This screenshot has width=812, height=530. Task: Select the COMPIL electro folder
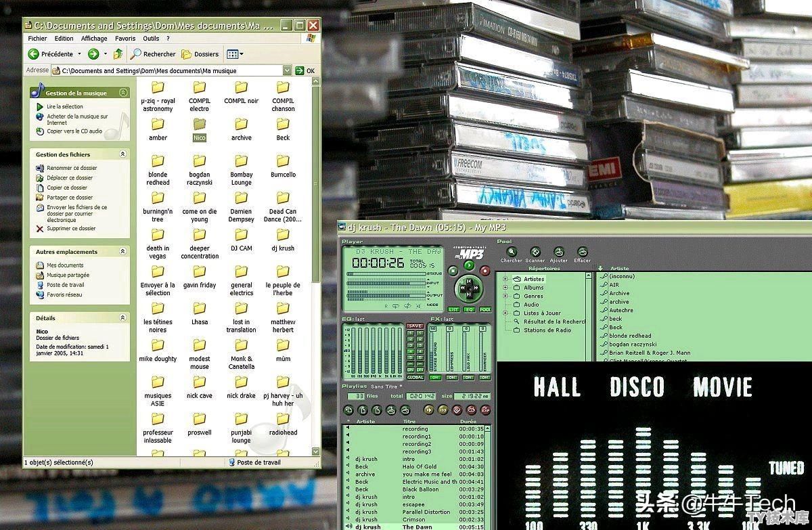(x=199, y=95)
